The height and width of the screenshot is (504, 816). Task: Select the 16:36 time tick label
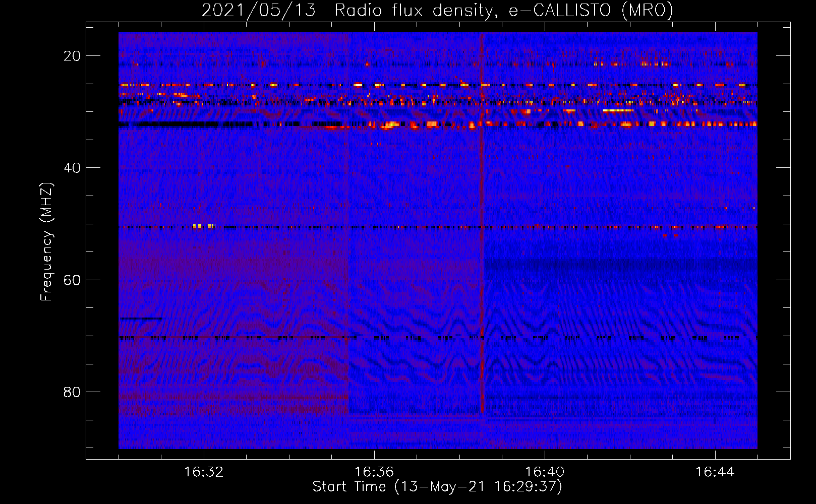(374, 472)
